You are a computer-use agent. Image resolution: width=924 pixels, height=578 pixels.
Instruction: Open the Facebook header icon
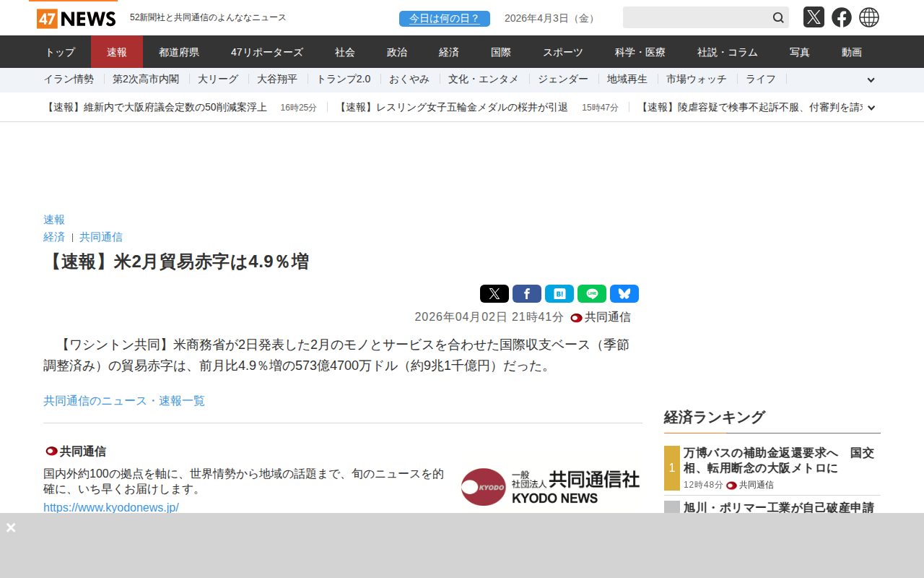(842, 17)
